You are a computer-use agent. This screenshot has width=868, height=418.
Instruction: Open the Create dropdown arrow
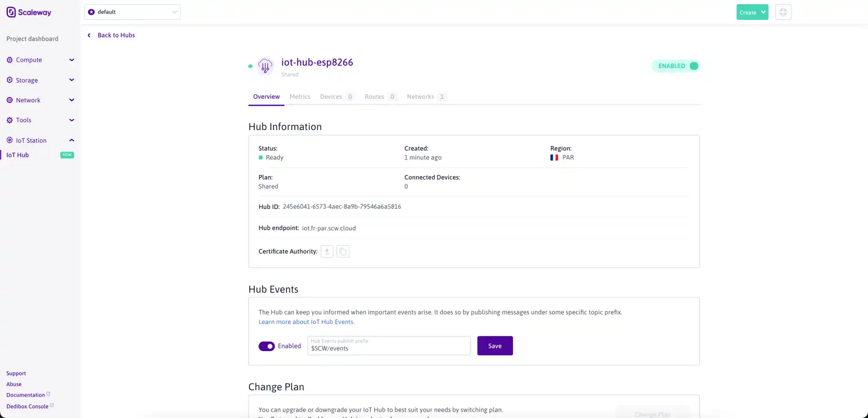763,12
